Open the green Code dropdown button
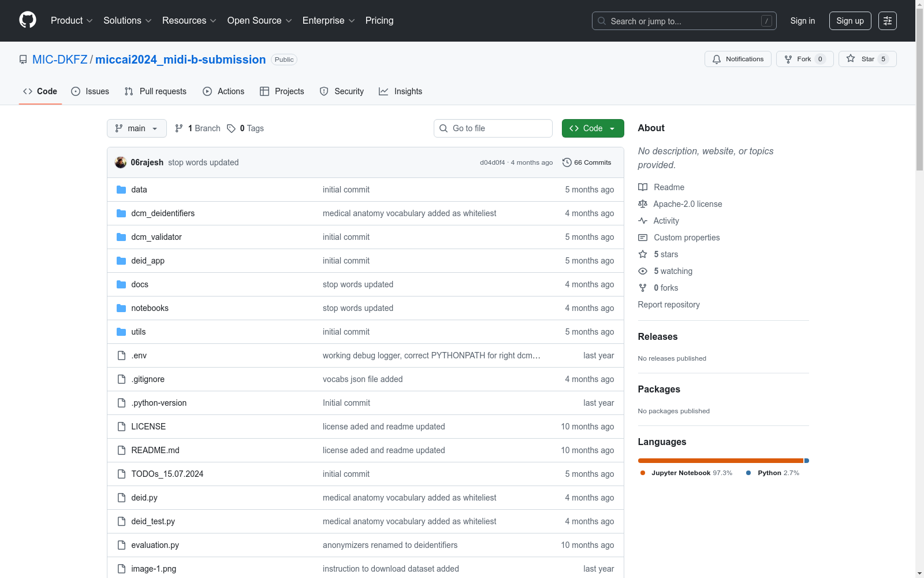924x578 pixels. coord(593,128)
